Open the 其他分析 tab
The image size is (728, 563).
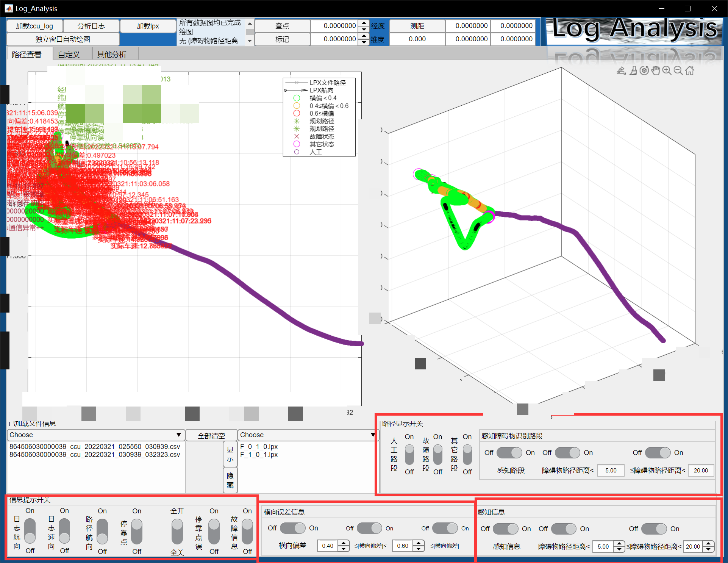[x=112, y=55]
